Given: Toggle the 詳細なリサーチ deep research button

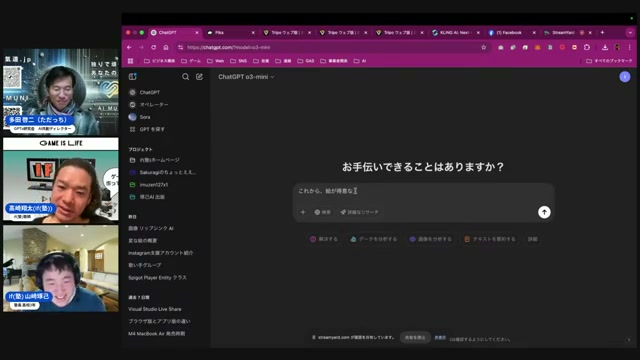Looking at the screenshot, I should coord(359,212).
